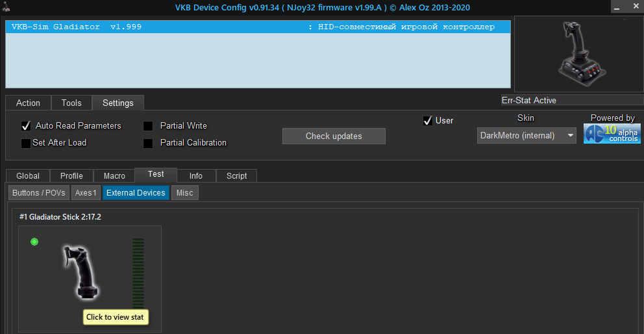Toggle the Auto Read Parameters checkbox
Image resolution: width=644 pixels, height=334 pixels.
click(26, 126)
